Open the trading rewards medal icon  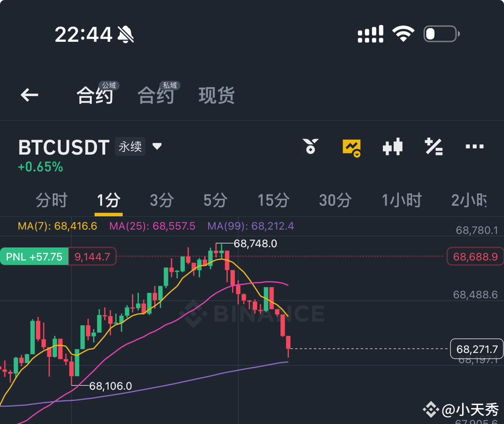(x=311, y=146)
